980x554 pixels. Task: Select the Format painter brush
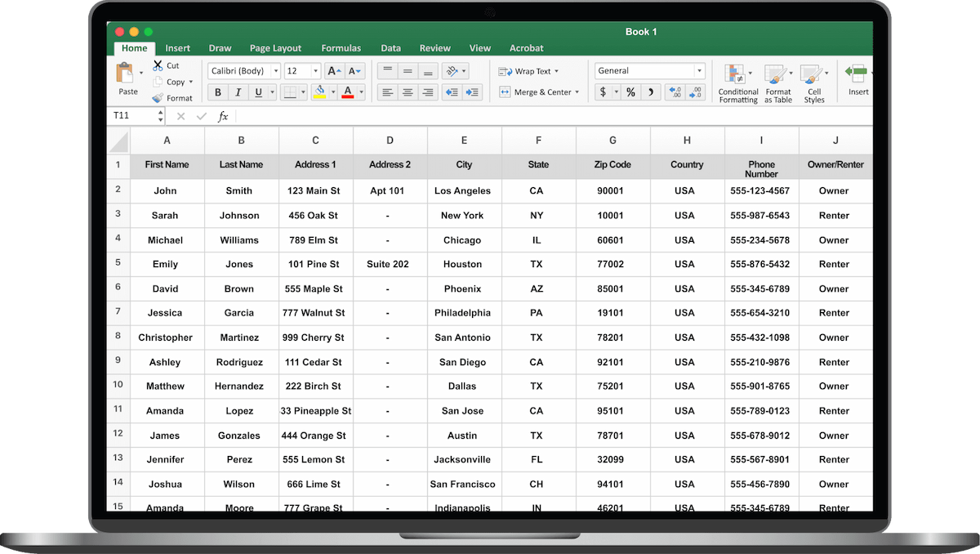click(158, 98)
